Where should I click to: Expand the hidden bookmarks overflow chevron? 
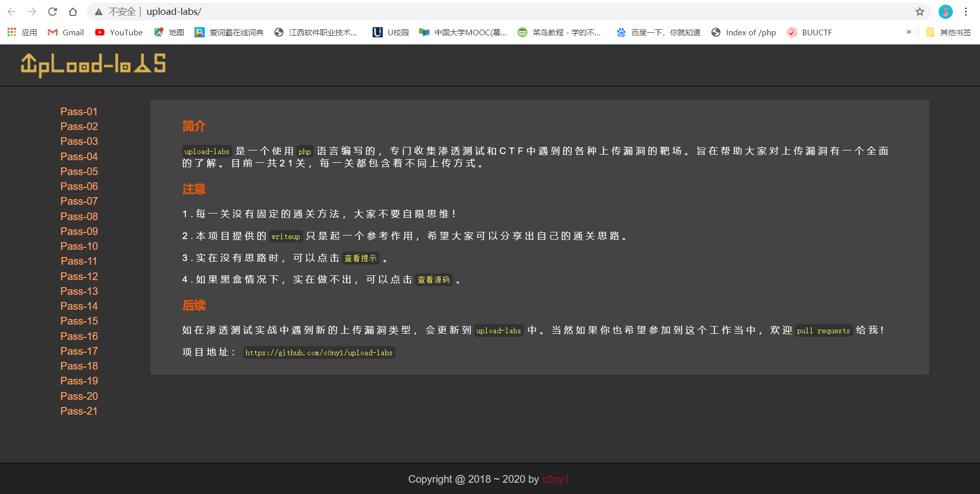(x=909, y=32)
